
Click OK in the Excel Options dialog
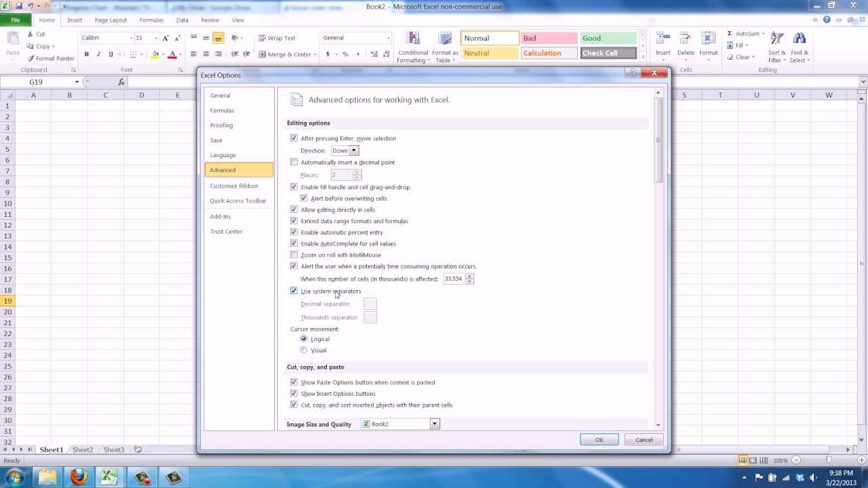click(x=599, y=440)
